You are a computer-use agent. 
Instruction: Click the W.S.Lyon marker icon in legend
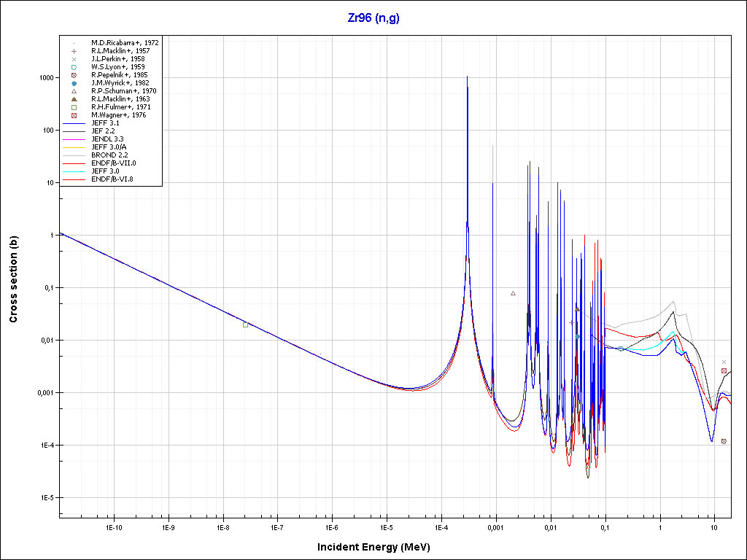click(74, 67)
